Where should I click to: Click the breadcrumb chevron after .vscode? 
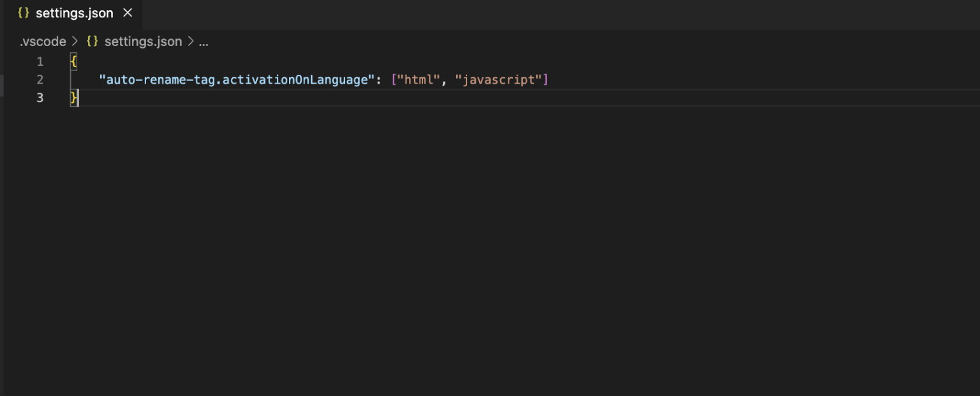coord(73,41)
